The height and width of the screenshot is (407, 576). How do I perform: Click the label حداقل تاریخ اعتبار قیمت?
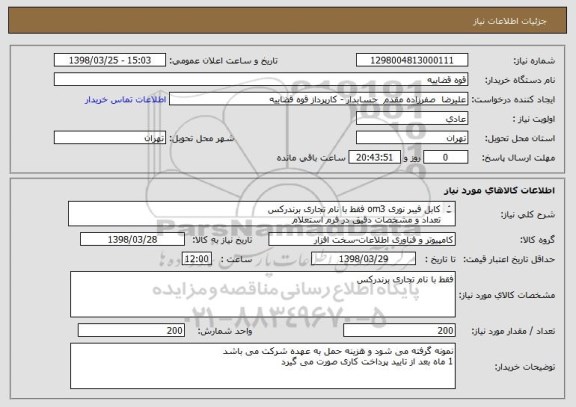pos(509,259)
